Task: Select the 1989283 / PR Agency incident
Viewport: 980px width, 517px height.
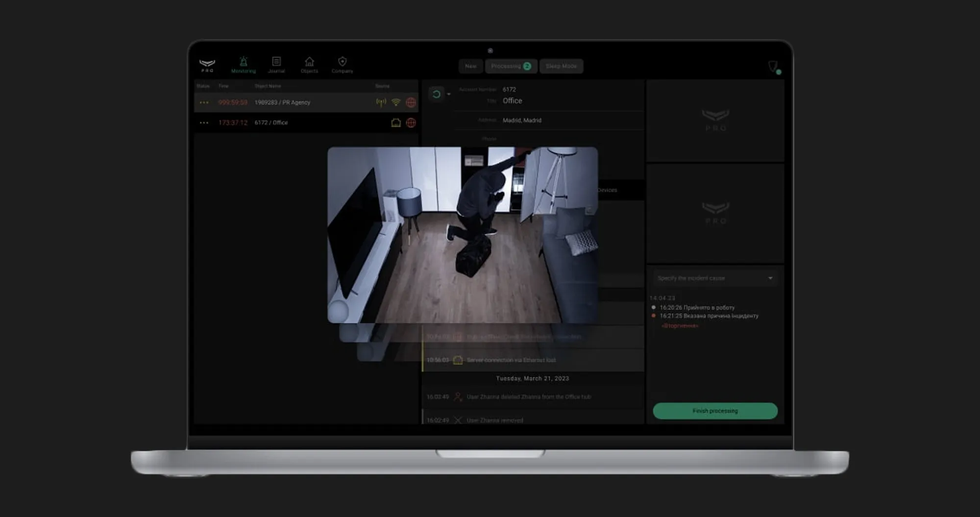Action: (306, 102)
